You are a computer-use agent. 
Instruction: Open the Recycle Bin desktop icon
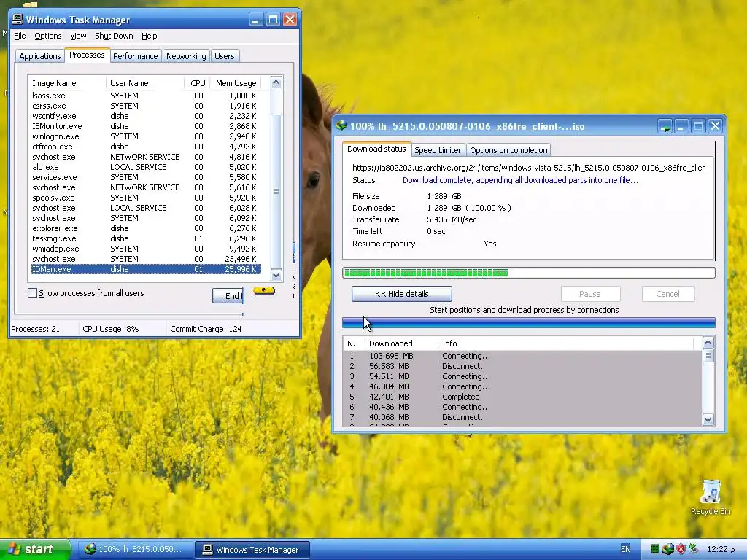tap(711, 497)
